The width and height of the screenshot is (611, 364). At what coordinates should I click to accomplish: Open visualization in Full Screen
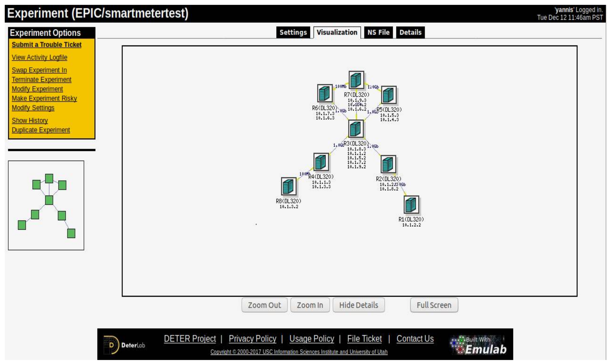click(x=434, y=305)
